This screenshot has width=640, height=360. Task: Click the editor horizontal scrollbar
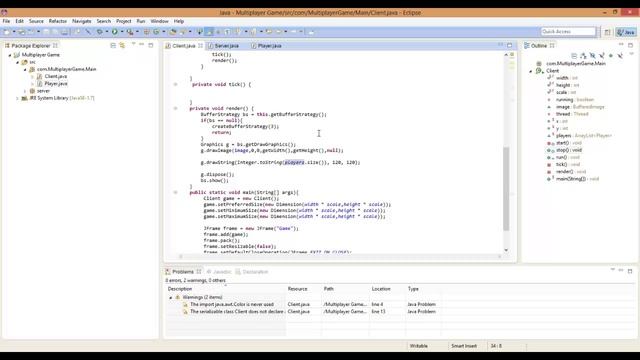340,256
